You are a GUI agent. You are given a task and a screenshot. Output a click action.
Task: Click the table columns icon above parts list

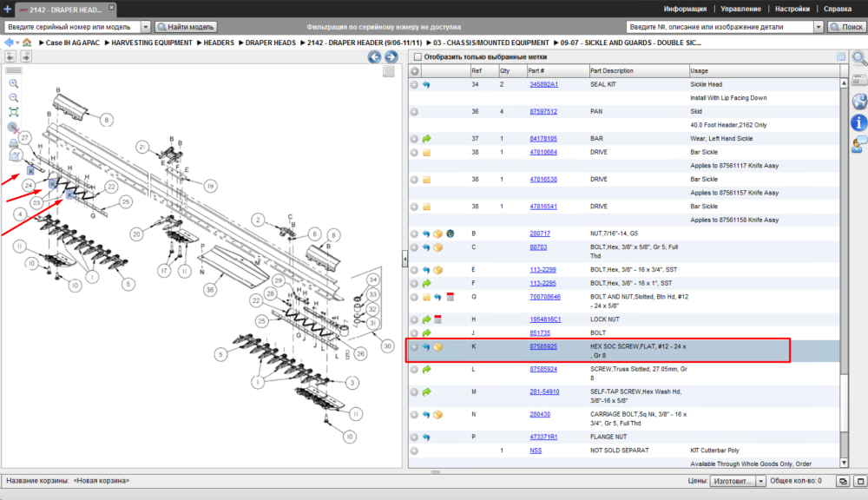point(841,56)
